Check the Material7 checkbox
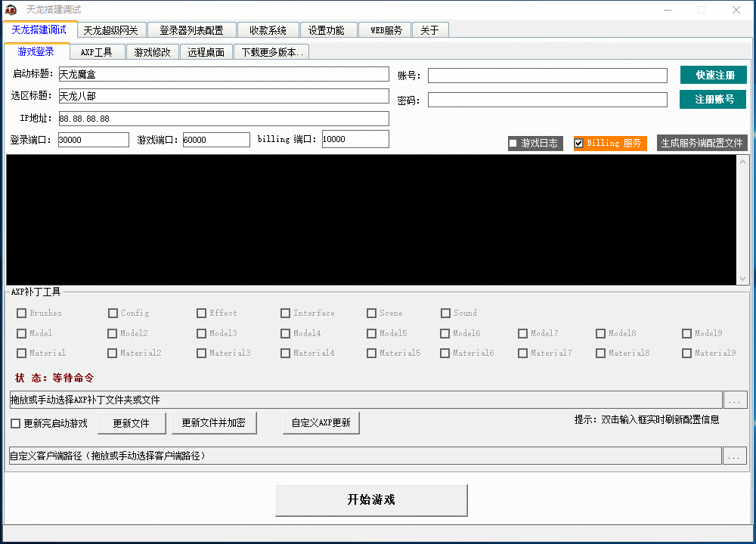The height and width of the screenshot is (544, 756). click(x=522, y=353)
